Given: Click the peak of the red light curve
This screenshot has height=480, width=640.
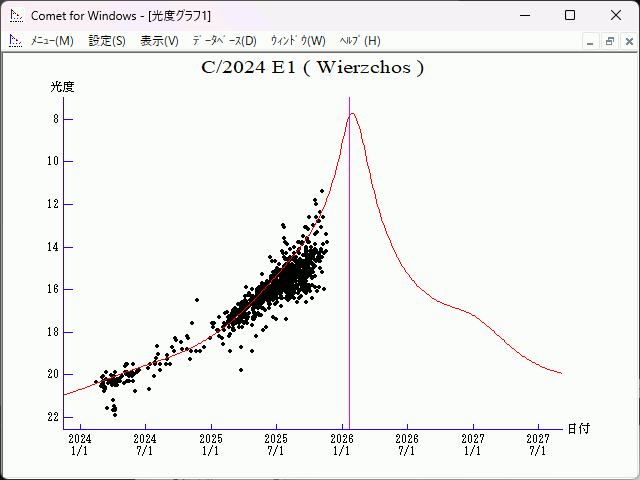Looking at the screenshot, I should point(352,114).
